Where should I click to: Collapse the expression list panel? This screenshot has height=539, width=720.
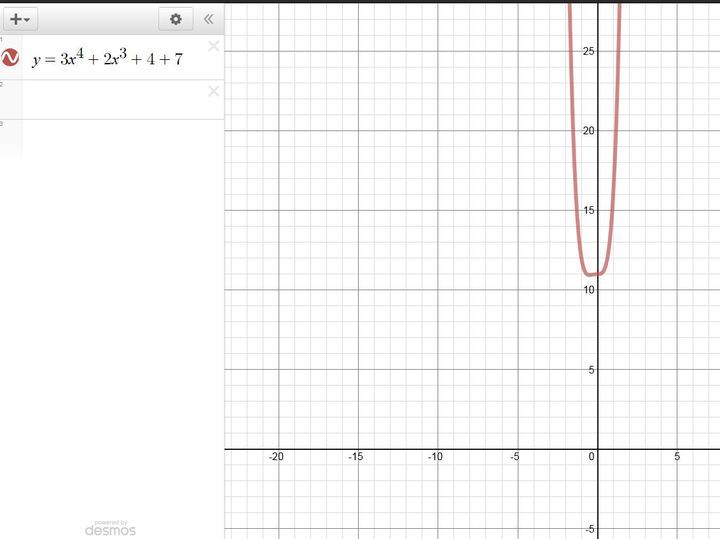click(208, 19)
